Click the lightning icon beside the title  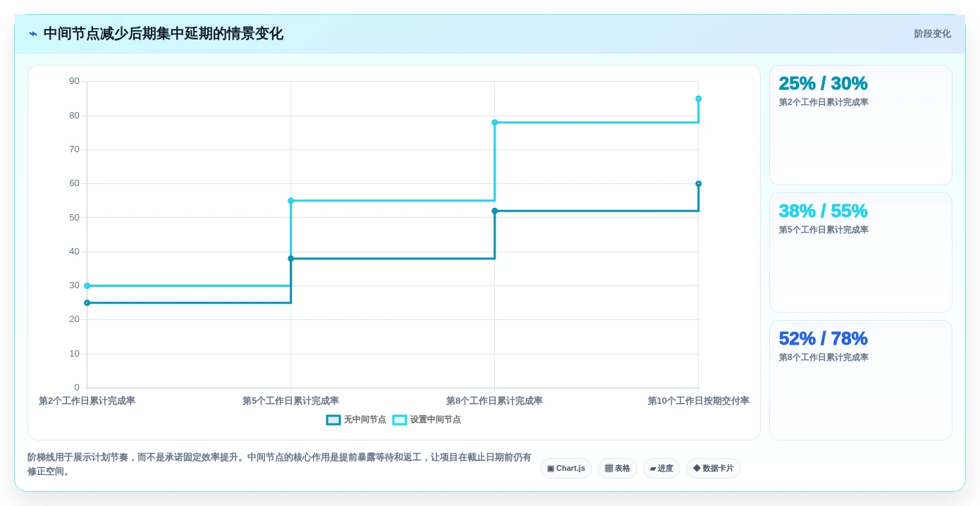coord(33,34)
